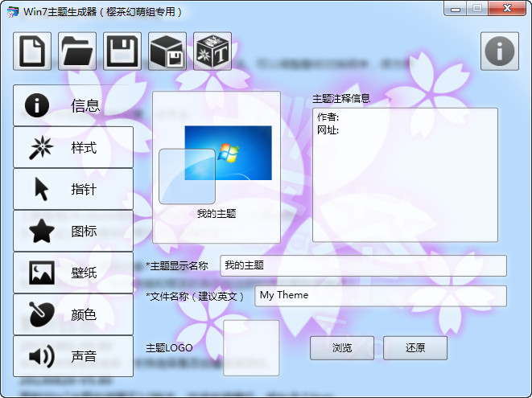Image resolution: width=532 pixels, height=398 pixels.
Task: Go to the 壁纸 wallpaper tab
Action: [73, 273]
